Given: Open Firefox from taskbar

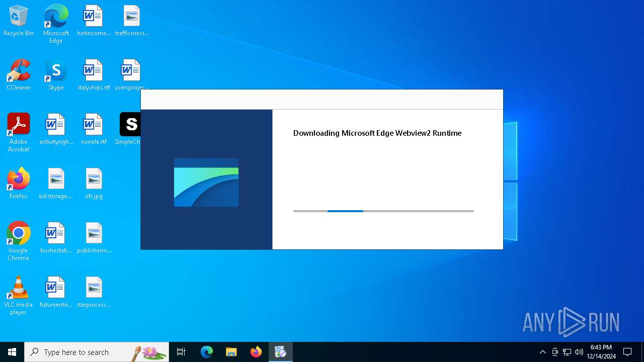Looking at the screenshot, I should pos(256,352).
